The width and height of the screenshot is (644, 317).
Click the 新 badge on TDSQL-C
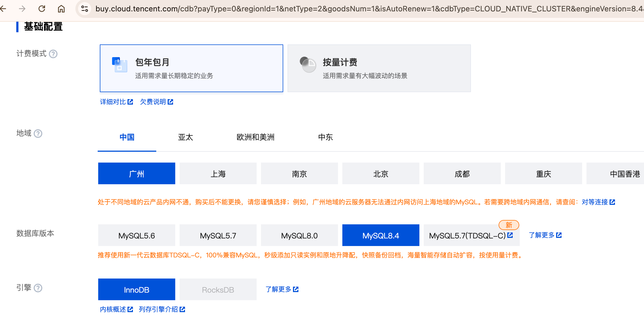pos(509,225)
